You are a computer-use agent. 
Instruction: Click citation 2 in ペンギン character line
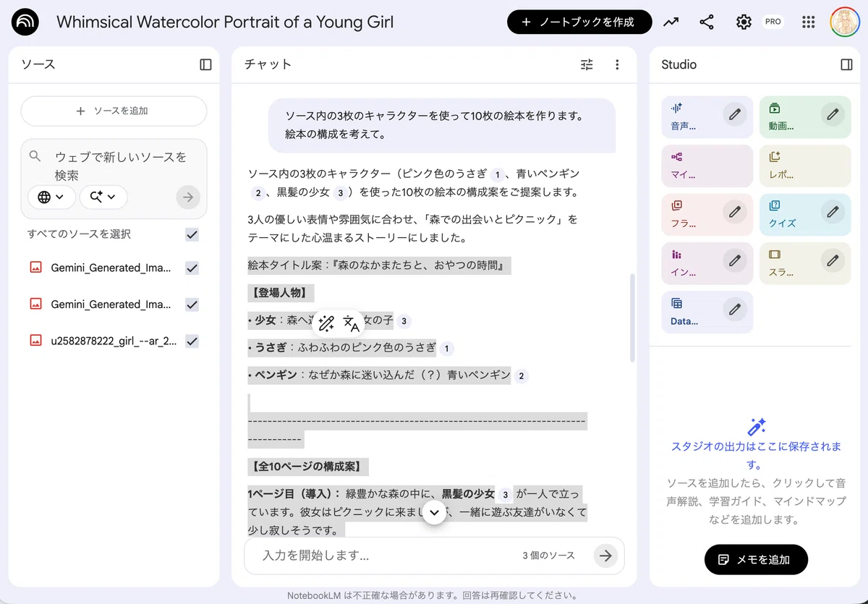point(521,376)
